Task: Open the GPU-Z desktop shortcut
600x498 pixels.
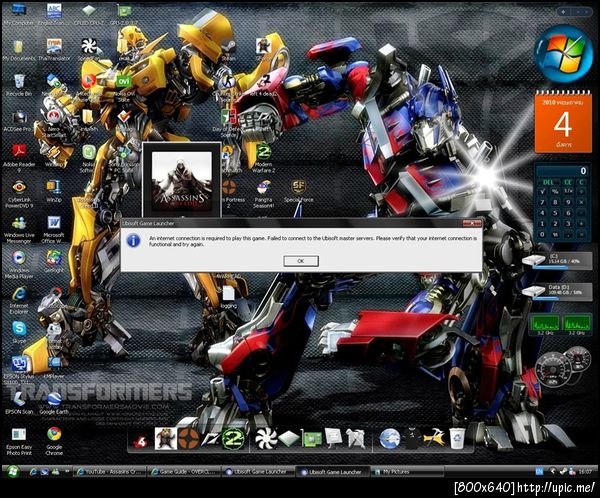Action: tap(124, 14)
